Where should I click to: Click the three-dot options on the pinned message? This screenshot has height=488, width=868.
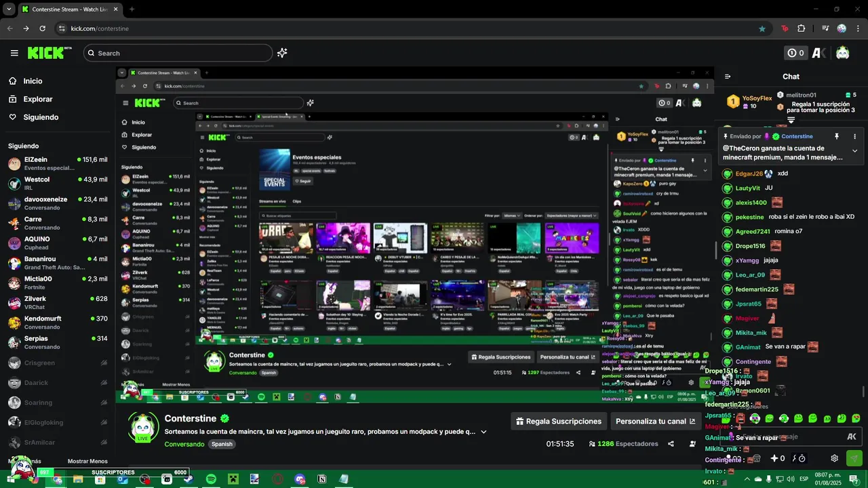point(854,136)
